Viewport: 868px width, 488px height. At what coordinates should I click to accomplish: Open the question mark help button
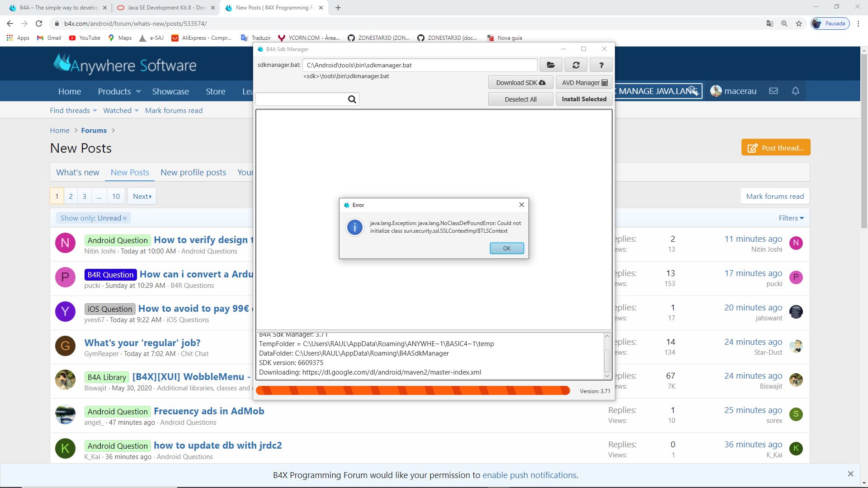[601, 65]
